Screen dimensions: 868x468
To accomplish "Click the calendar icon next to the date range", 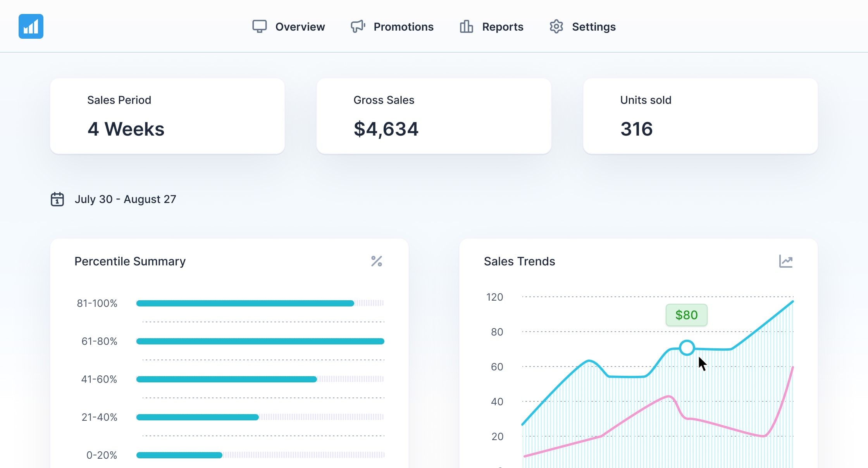I will click(x=57, y=199).
